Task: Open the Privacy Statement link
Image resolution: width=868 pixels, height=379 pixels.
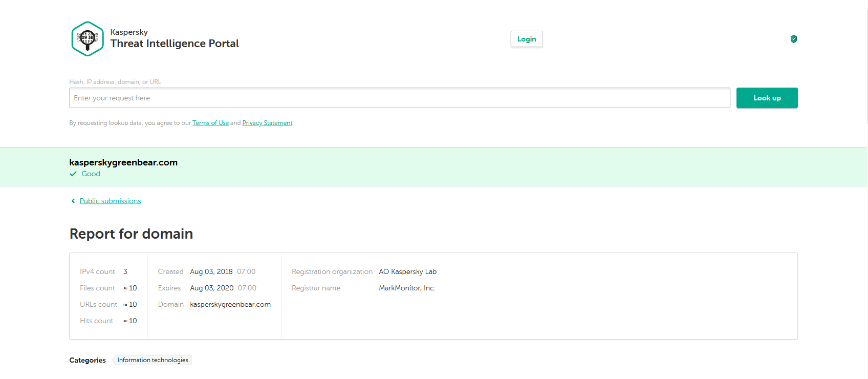Action: 267,123
